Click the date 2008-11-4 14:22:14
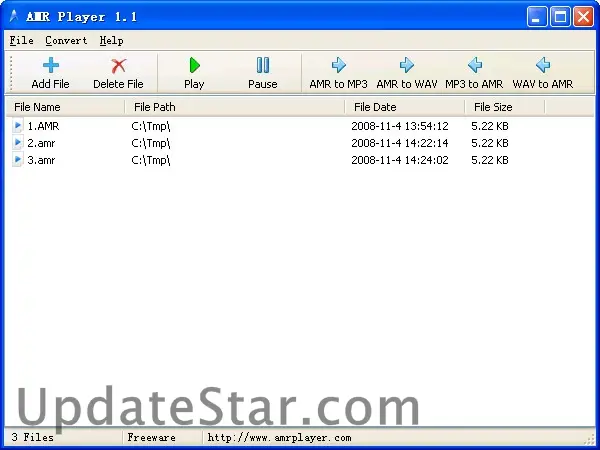Image resolution: width=600 pixels, height=450 pixels. pos(400,143)
